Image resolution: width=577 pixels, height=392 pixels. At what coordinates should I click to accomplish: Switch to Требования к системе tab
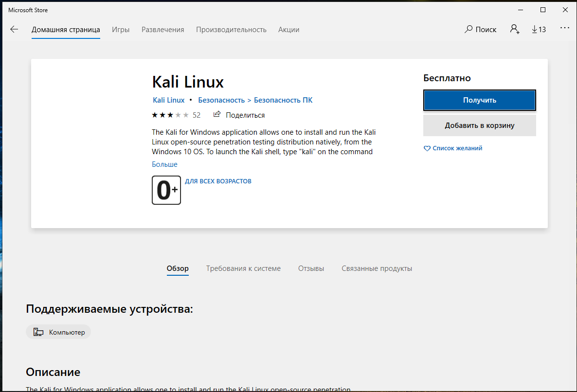click(243, 268)
